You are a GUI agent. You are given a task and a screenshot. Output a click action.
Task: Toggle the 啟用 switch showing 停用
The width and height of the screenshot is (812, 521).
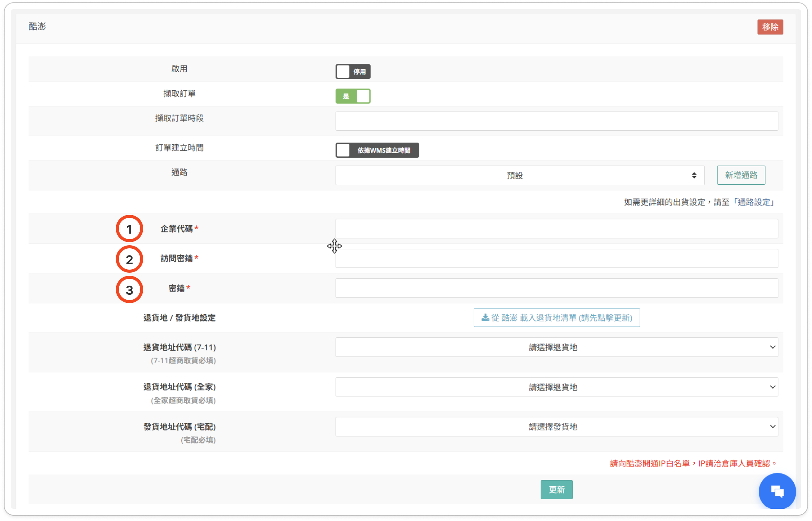click(x=353, y=72)
